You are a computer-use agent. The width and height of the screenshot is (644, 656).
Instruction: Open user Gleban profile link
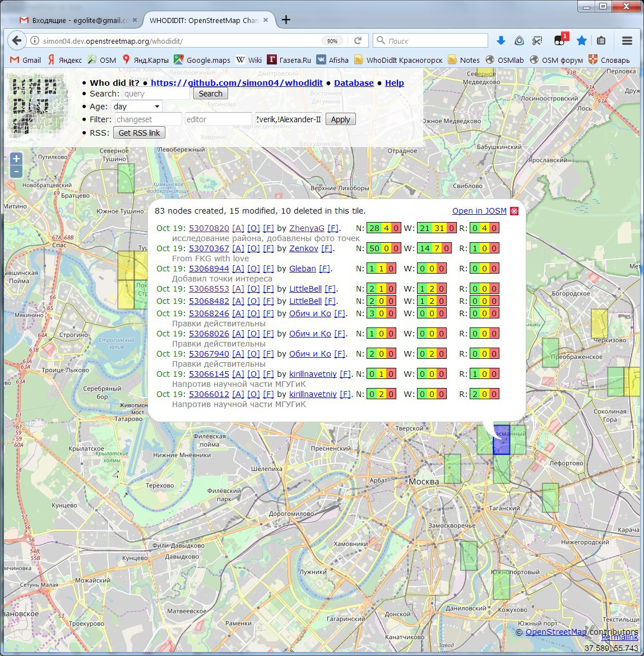pyautogui.click(x=302, y=268)
